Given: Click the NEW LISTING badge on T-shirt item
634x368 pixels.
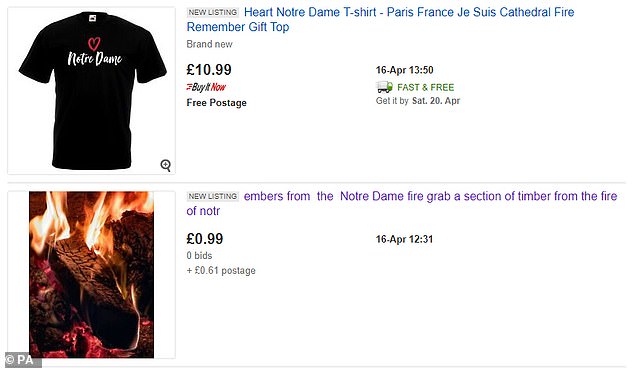Looking at the screenshot, I should tap(213, 13).
